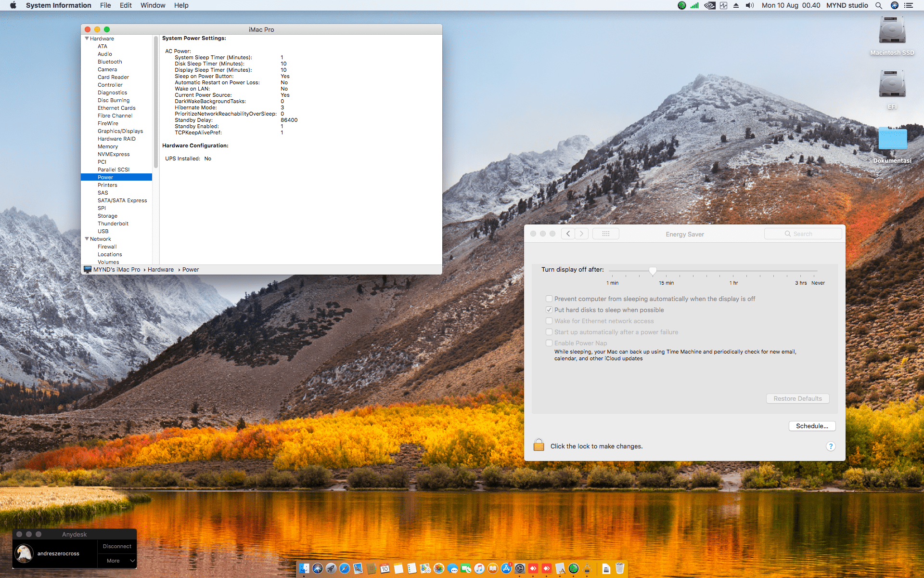Image resolution: width=924 pixels, height=578 pixels.
Task: Open Spotlight magnifier in menu bar
Action: (x=879, y=5)
